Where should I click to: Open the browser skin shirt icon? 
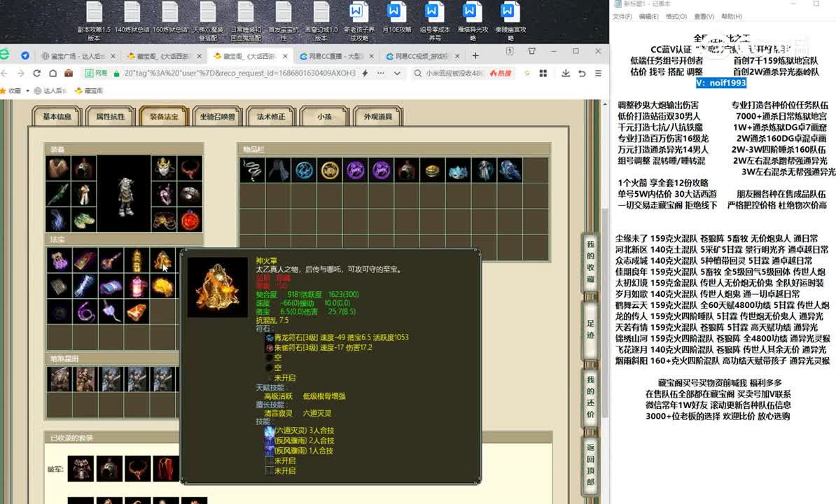pyautogui.click(x=531, y=51)
